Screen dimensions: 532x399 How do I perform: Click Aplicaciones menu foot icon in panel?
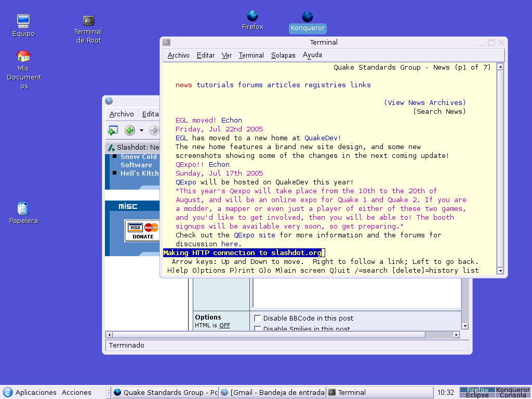[x=7, y=392]
